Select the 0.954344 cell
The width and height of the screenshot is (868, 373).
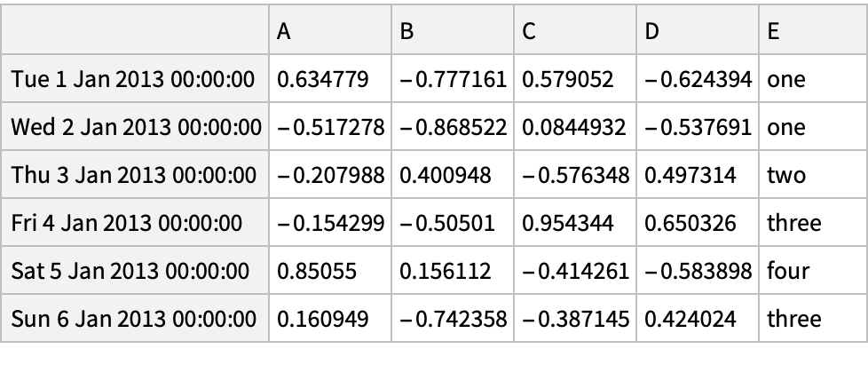click(575, 223)
